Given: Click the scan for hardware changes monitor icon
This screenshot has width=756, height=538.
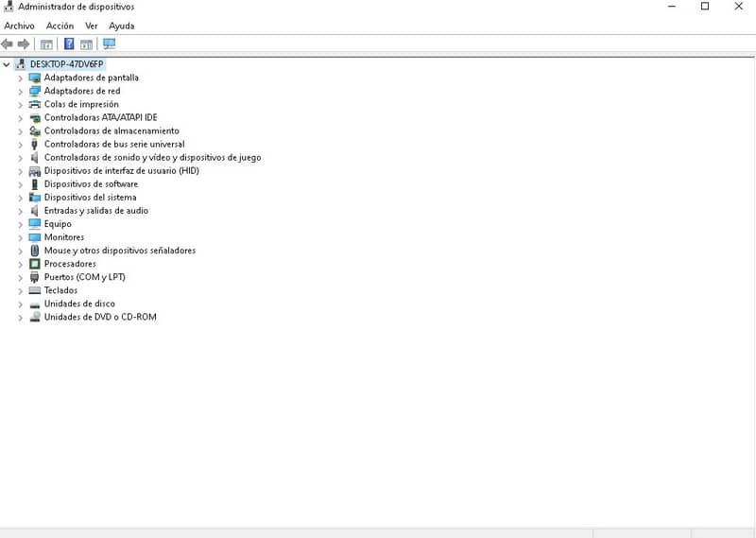Looking at the screenshot, I should (x=110, y=43).
